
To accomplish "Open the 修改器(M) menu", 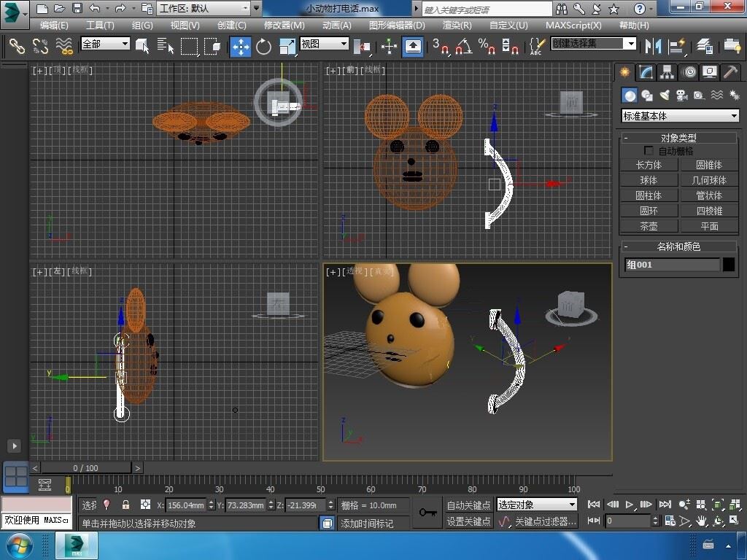I will tap(284, 26).
